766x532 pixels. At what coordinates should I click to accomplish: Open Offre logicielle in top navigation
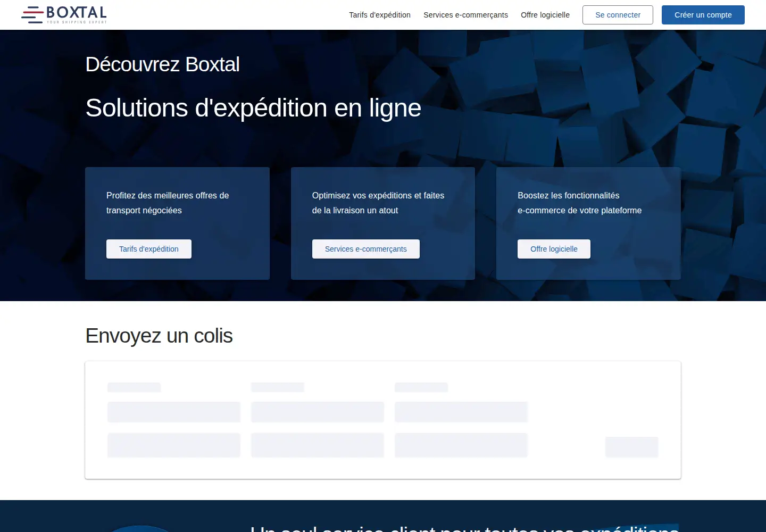coord(545,15)
